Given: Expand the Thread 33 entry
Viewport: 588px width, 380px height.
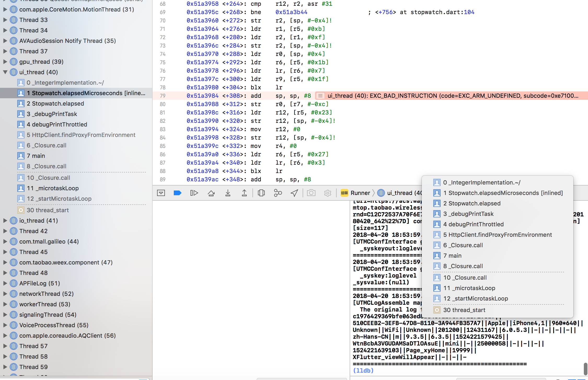Looking at the screenshot, I should click(5, 20).
